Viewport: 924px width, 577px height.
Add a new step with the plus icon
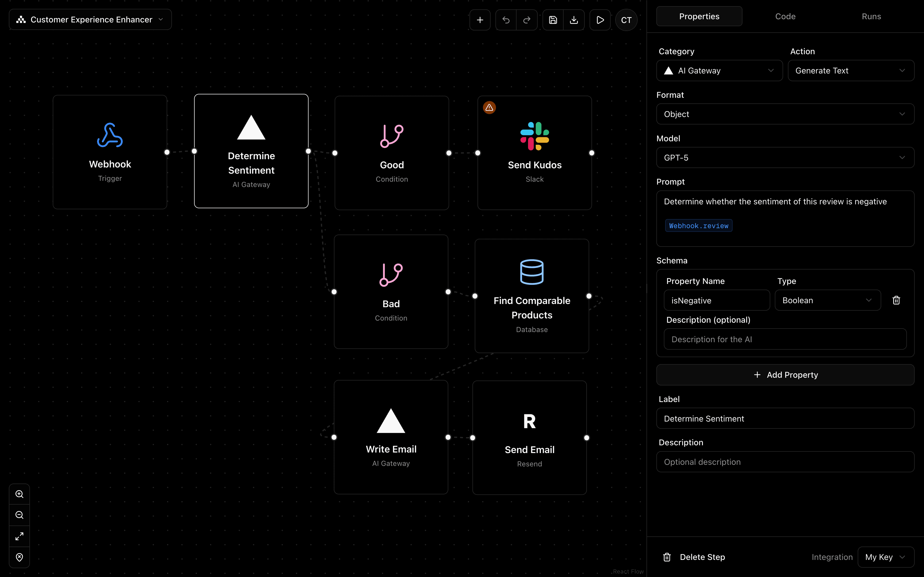[x=480, y=20]
